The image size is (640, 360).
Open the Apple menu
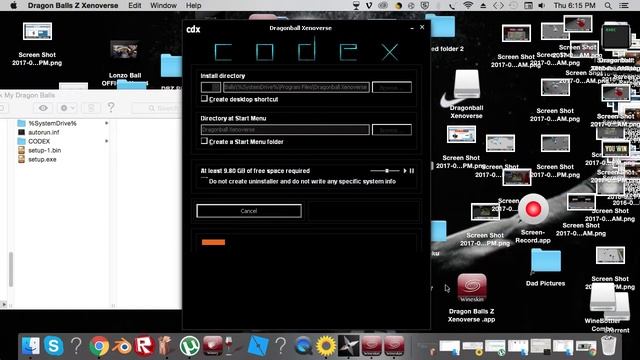coord(13,5)
